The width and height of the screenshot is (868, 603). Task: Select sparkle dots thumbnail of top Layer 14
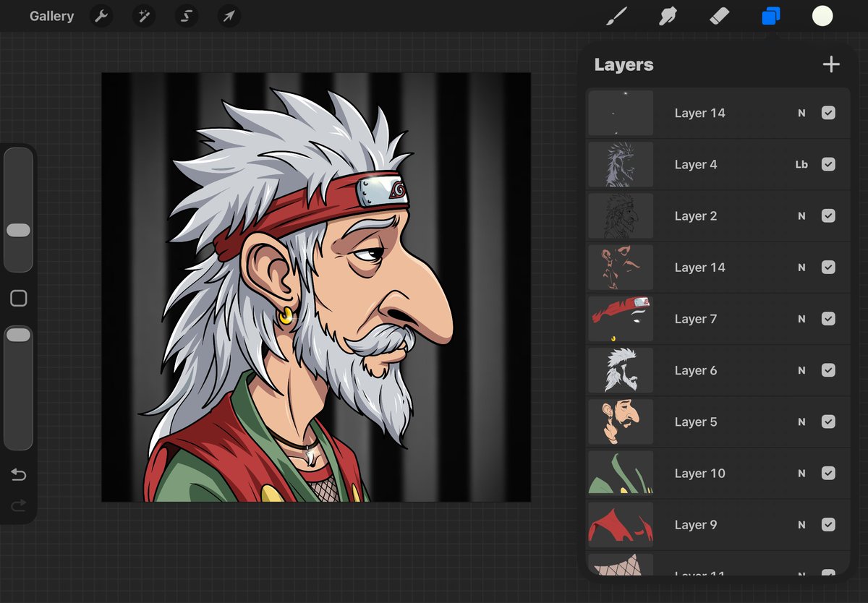[621, 113]
